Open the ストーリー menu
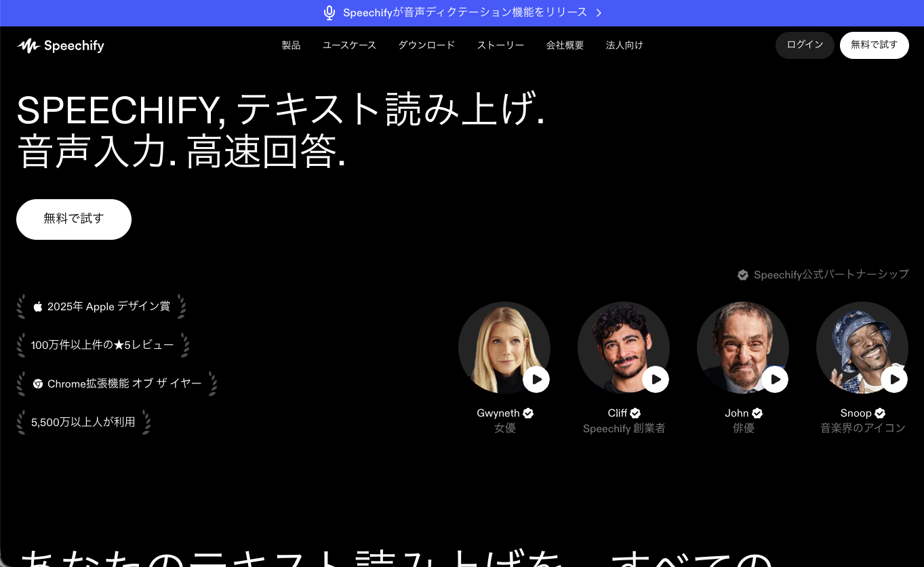 (500, 45)
